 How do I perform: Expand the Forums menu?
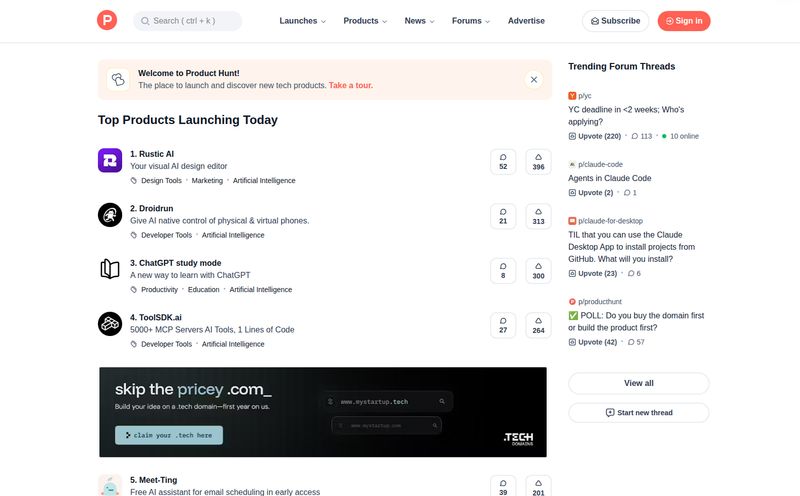(470, 21)
